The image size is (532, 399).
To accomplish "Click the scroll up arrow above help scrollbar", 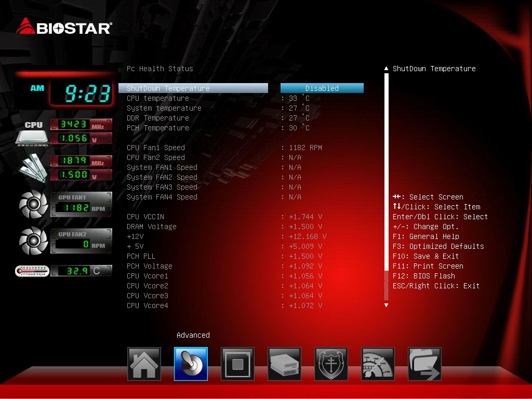I will 386,69.
